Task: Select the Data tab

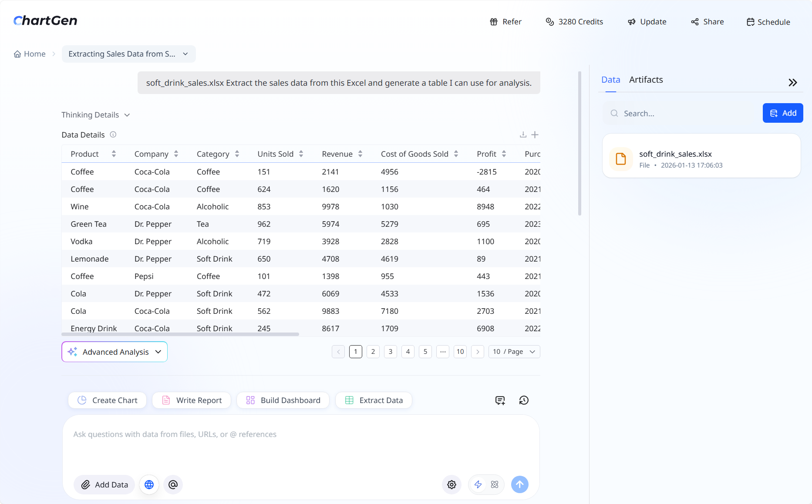Action: (x=610, y=80)
